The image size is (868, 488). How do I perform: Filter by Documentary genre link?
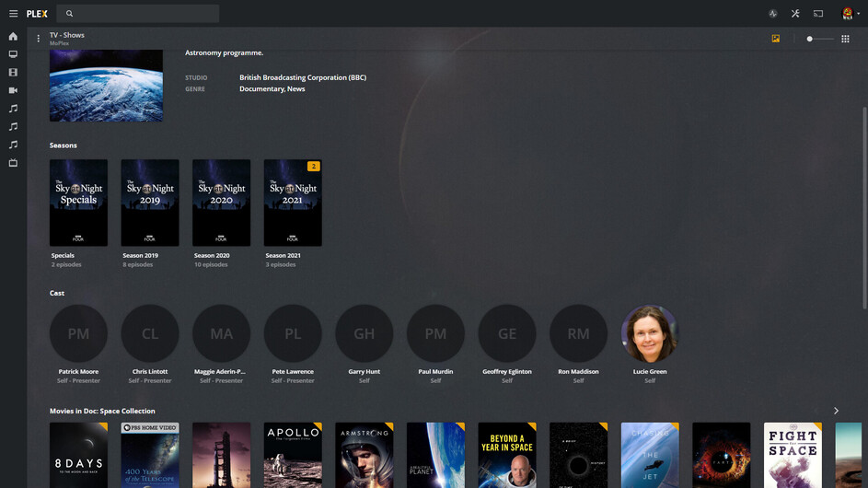coord(261,88)
